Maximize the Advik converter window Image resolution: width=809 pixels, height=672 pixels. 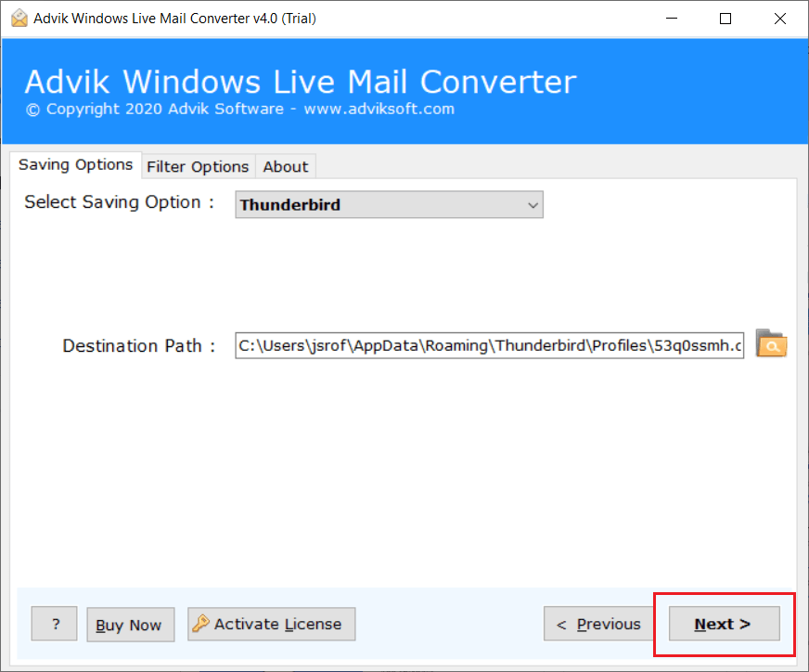tap(726, 19)
